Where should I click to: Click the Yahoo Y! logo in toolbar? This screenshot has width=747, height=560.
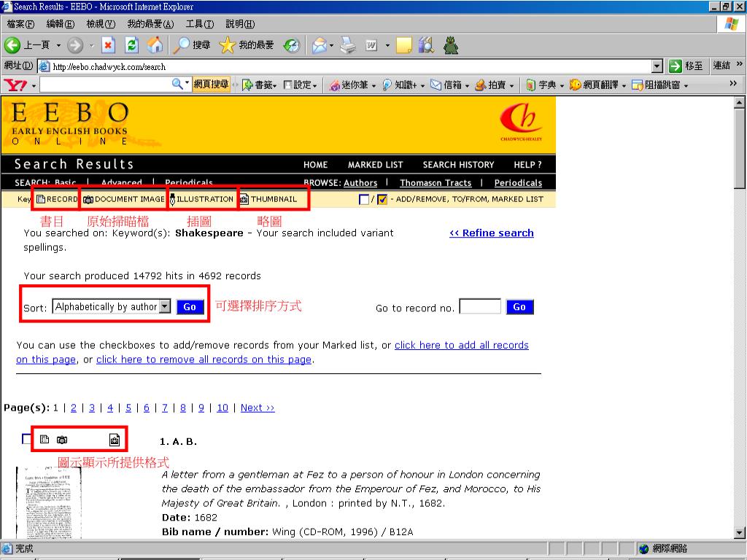coord(15,85)
